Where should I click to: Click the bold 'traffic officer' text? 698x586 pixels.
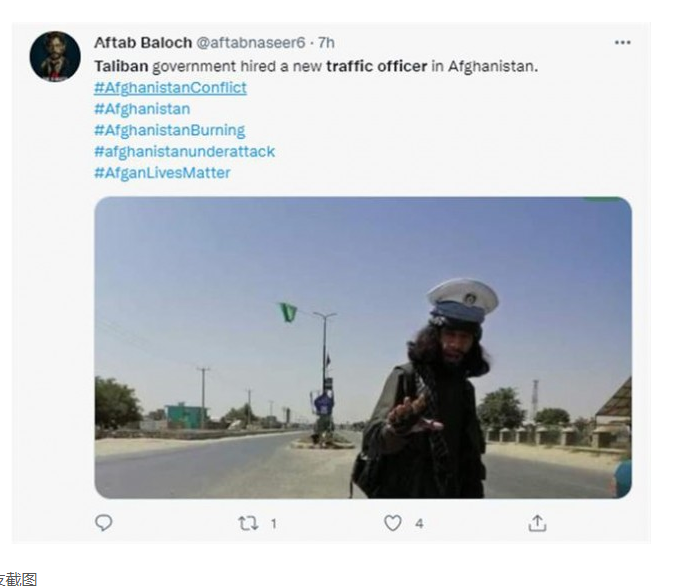point(377,66)
